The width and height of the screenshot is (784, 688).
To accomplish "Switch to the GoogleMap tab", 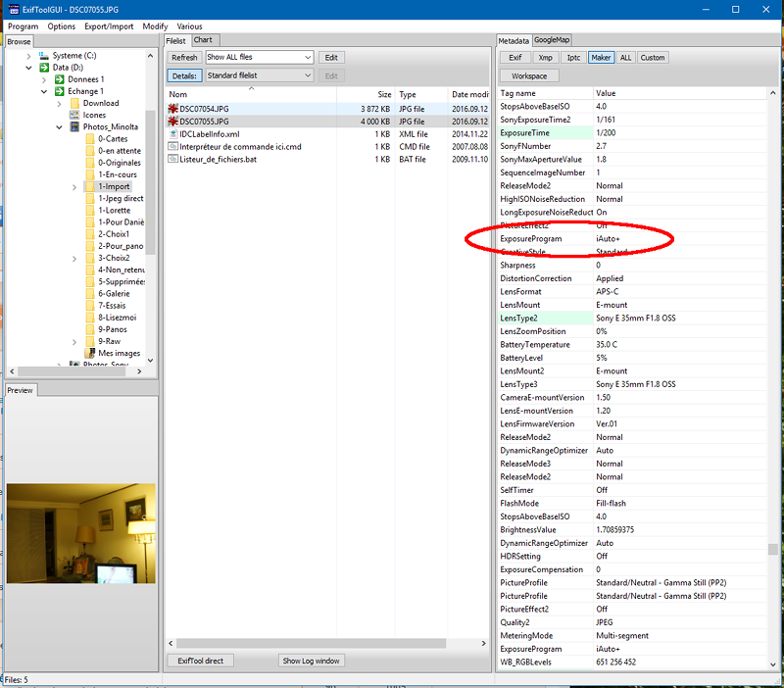I will click(552, 40).
